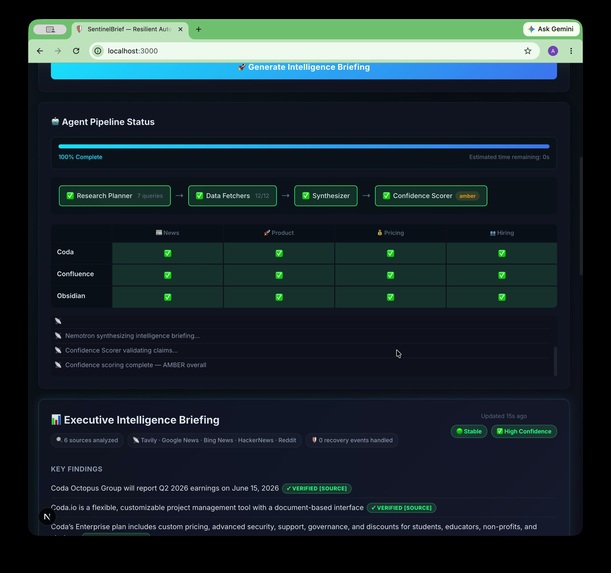Click log line Confidence scoring complete AMBER
Viewport: 611px width, 573px height.
pyautogui.click(x=136, y=365)
